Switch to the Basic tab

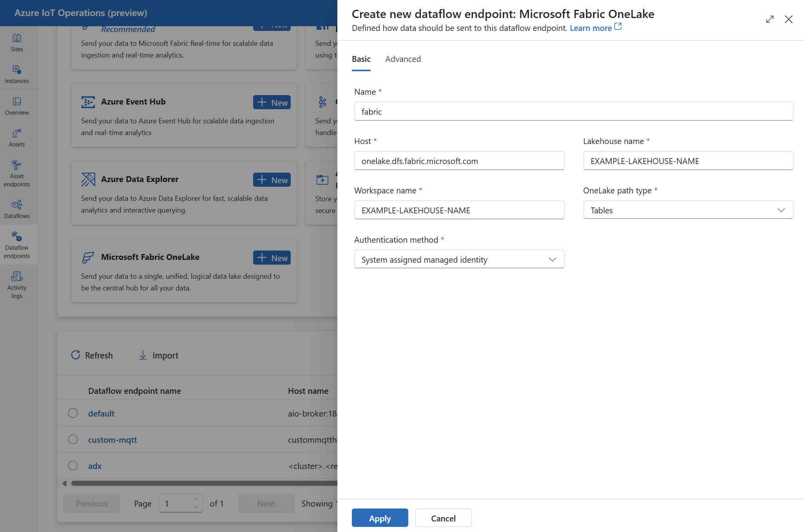(361, 58)
